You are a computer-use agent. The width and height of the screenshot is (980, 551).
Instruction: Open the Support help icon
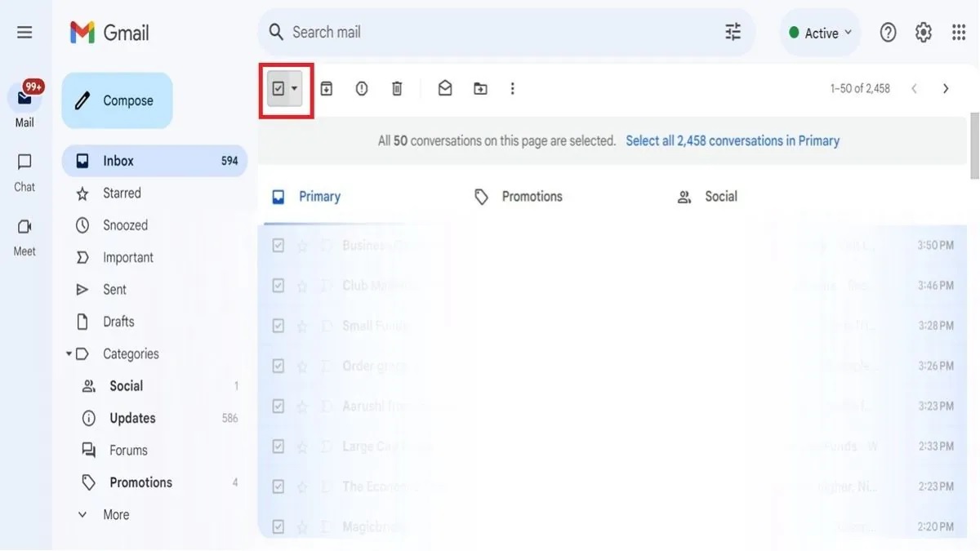tap(888, 33)
